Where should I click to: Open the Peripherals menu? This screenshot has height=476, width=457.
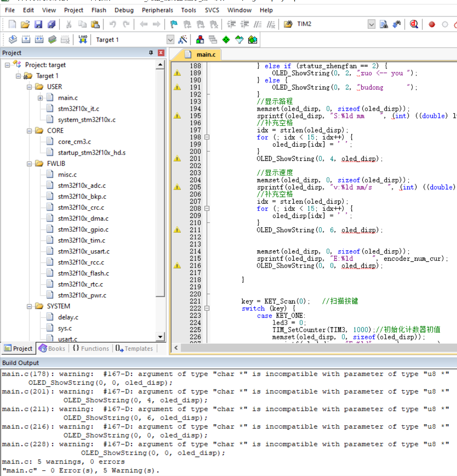pyautogui.click(x=157, y=10)
